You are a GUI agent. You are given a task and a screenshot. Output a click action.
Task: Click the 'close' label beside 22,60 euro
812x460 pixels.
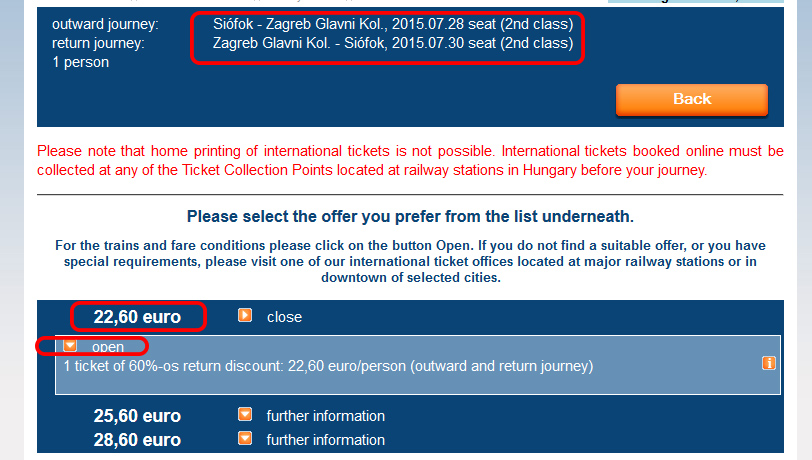pos(284,317)
